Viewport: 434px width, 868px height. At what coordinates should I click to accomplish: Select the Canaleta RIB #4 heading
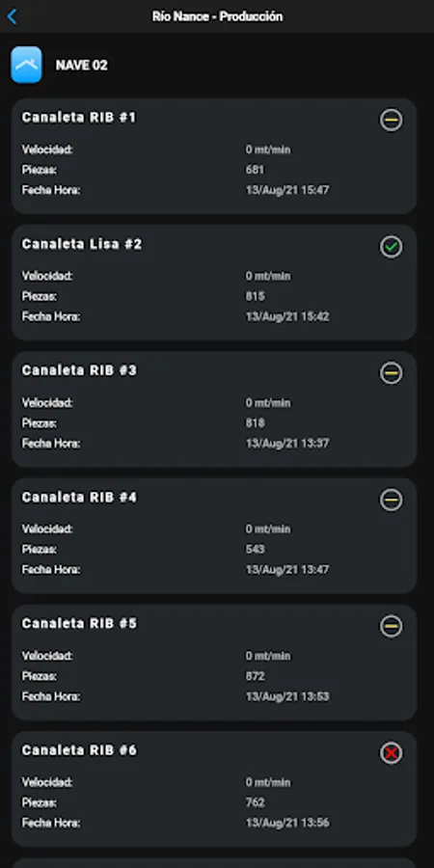pos(79,497)
